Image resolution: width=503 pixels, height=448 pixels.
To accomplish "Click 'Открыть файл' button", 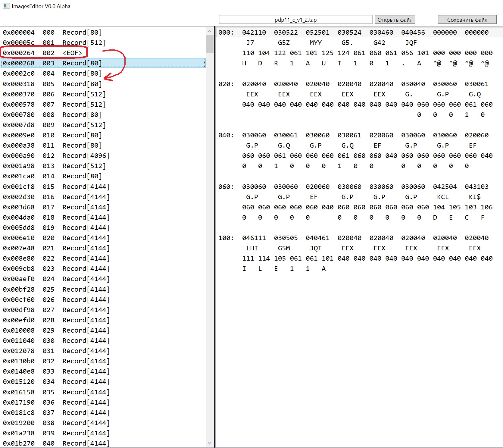I will pyautogui.click(x=395, y=20).
